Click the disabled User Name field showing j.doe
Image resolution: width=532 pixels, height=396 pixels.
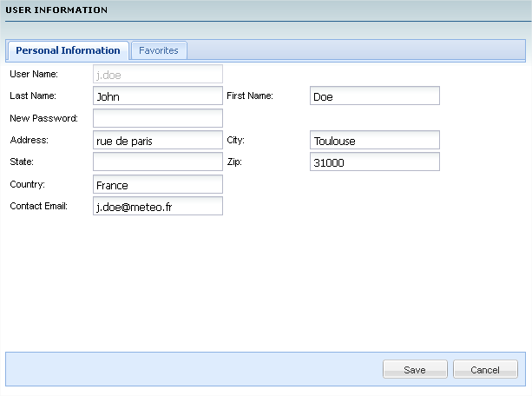click(158, 74)
